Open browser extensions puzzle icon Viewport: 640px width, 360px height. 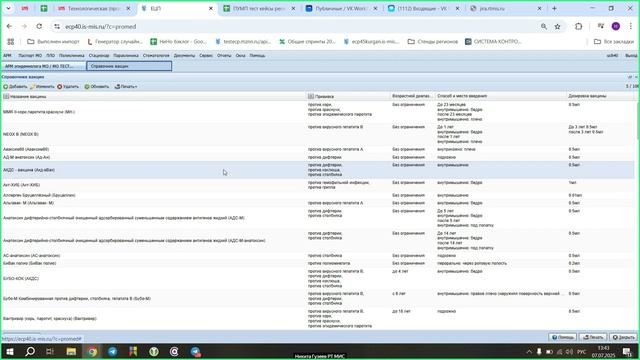(578, 27)
